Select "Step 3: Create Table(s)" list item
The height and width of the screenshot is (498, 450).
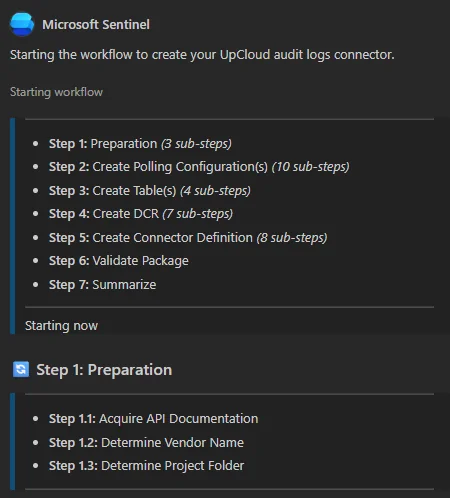click(150, 191)
